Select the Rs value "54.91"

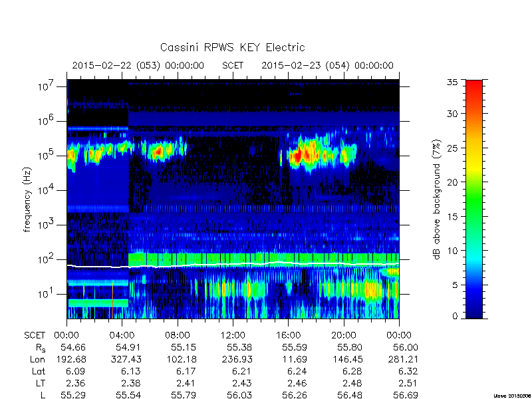(128, 347)
